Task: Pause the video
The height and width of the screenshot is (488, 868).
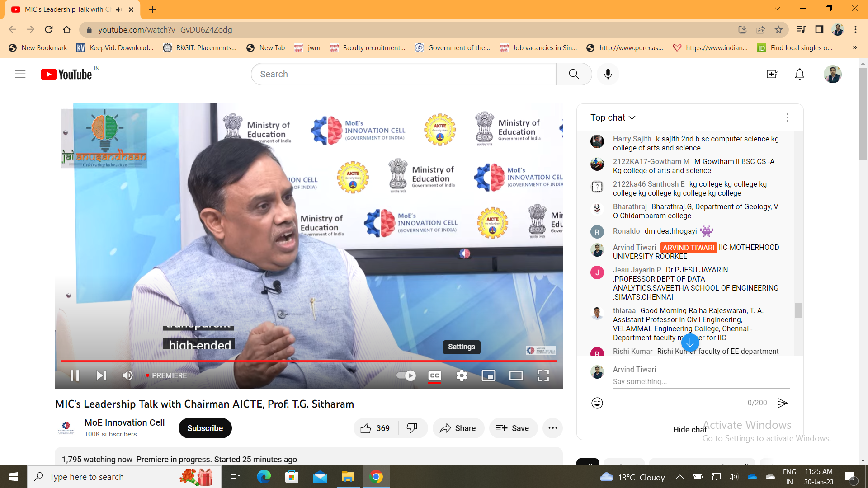Action: 75,375
